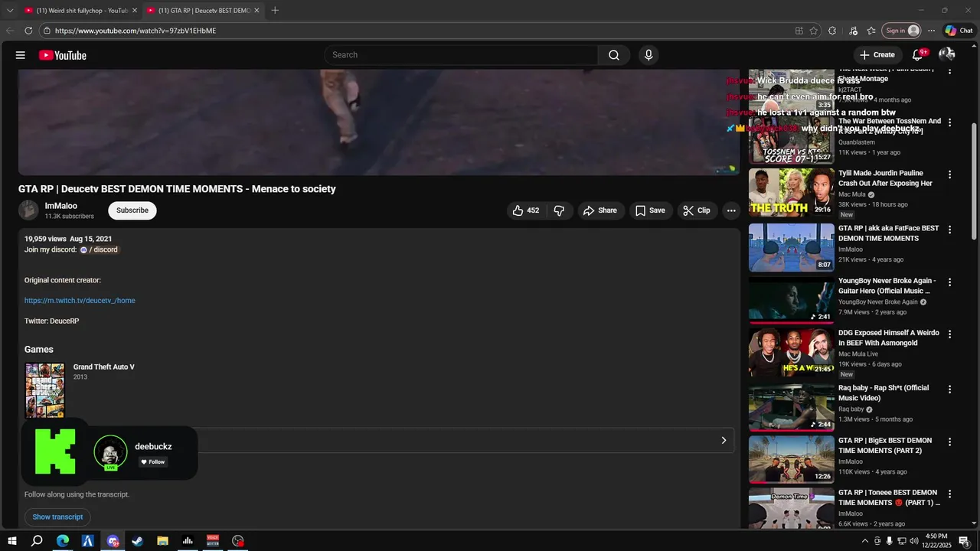Open options for Raq baby Rap Sh*t video

[x=949, y=390]
